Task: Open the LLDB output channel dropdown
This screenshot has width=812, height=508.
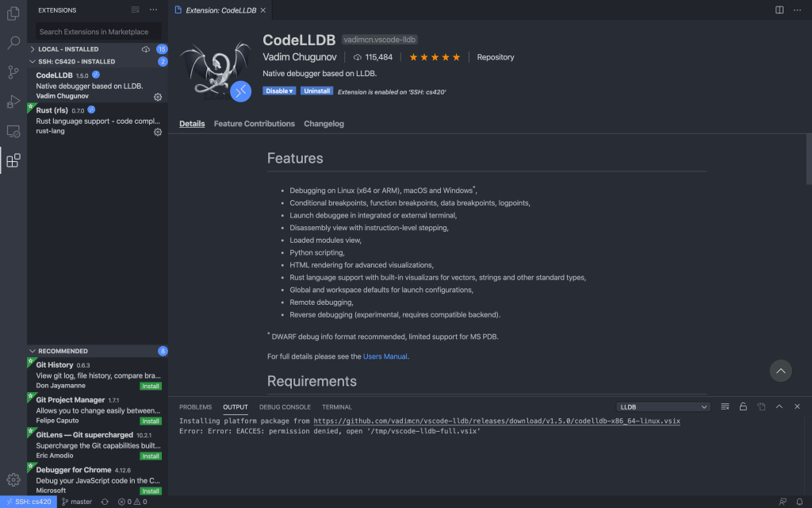Action: pos(663,406)
